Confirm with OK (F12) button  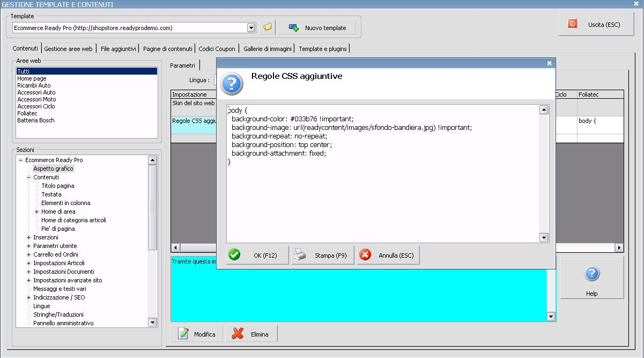pos(258,255)
